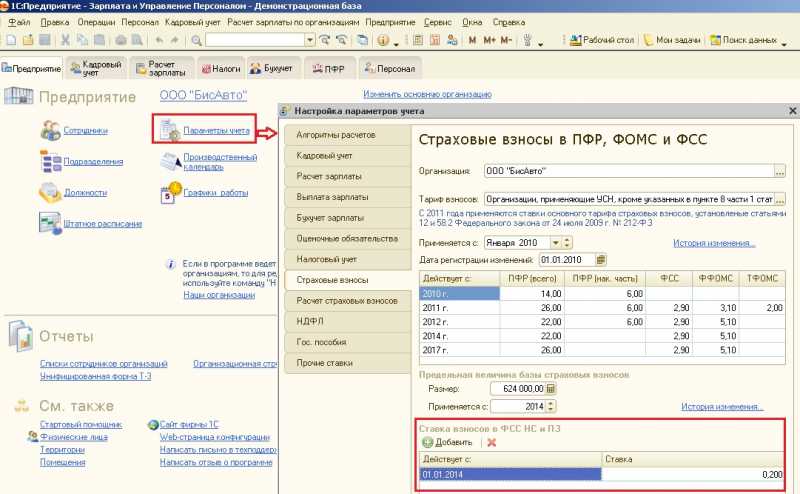
Task: Switch to the Персонал tab
Action: point(390,69)
